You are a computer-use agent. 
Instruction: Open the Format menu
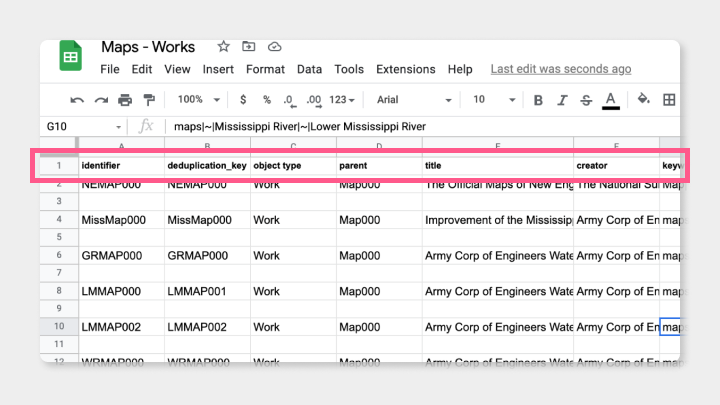point(265,69)
